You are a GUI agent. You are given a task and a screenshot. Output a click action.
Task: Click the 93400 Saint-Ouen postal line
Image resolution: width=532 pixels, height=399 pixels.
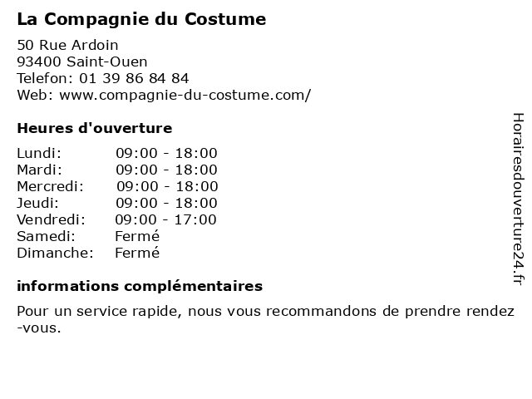tap(82, 62)
